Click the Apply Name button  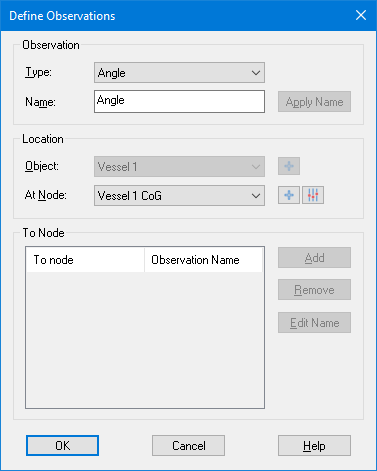point(314,102)
